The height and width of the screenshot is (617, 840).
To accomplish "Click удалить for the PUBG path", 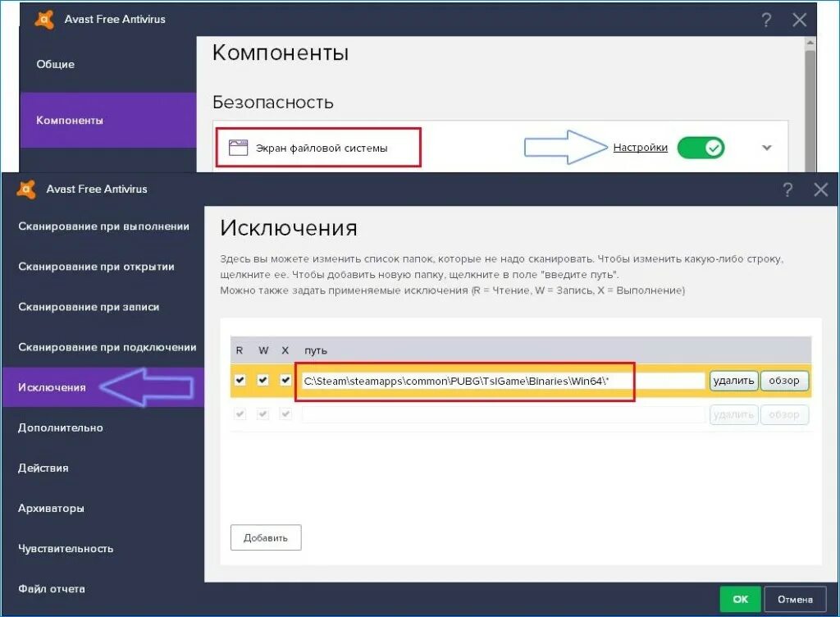I will (733, 380).
